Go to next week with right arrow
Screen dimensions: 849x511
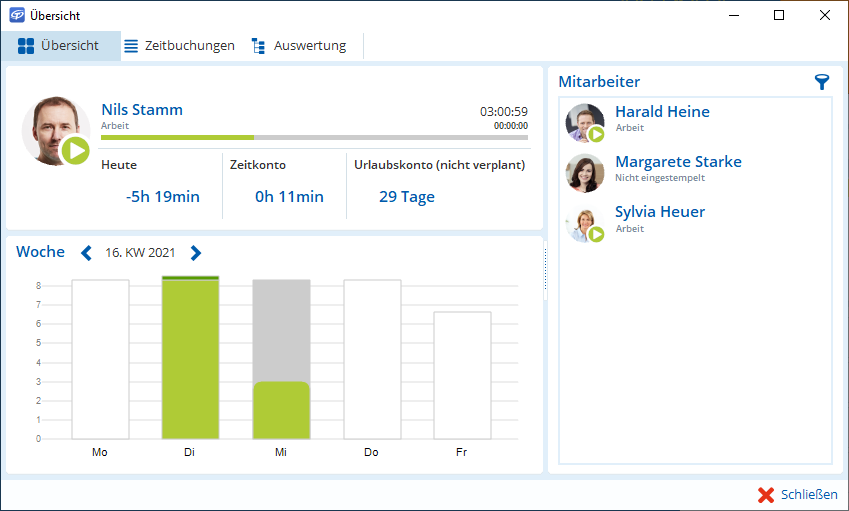[196, 253]
